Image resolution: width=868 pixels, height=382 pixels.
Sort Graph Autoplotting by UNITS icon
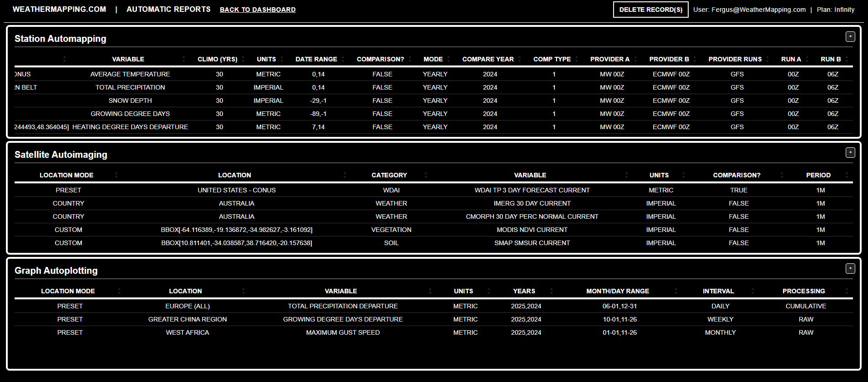click(489, 291)
